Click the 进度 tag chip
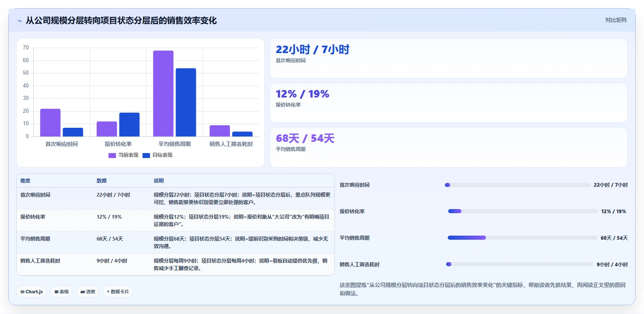 (x=88, y=292)
